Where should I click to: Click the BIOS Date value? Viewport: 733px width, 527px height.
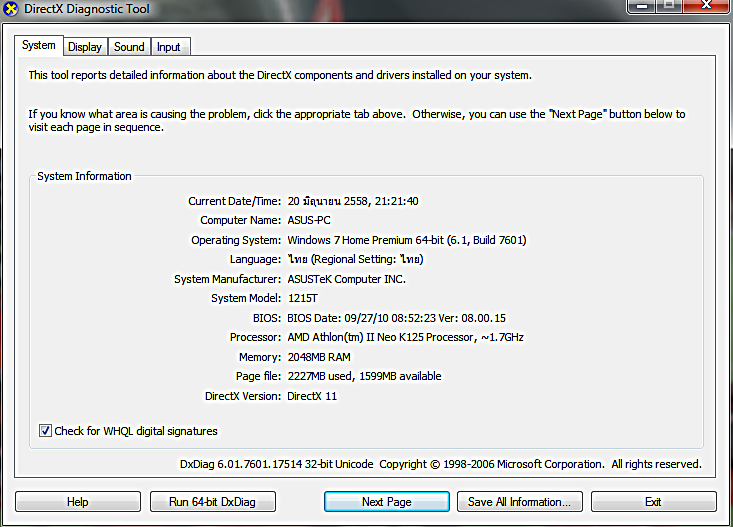[x=396, y=318]
